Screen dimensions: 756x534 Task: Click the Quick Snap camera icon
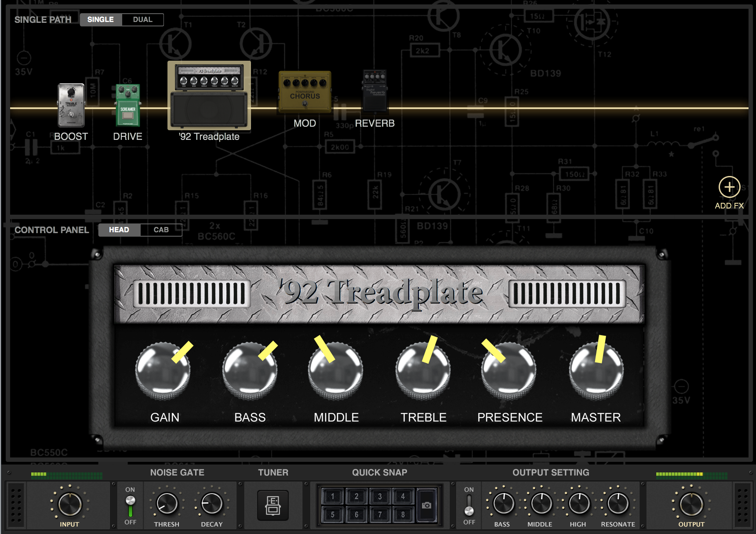pos(426,505)
